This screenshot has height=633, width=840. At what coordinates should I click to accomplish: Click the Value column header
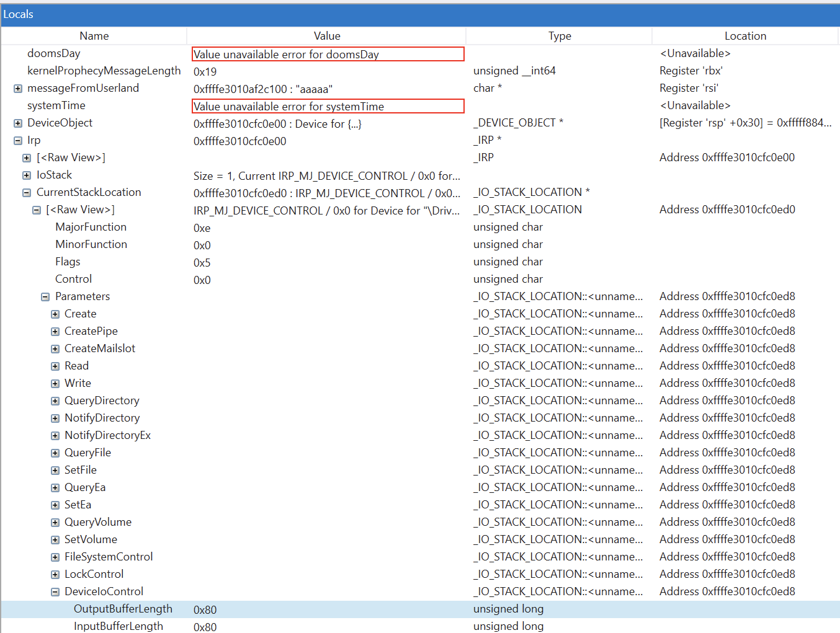click(326, 36)
